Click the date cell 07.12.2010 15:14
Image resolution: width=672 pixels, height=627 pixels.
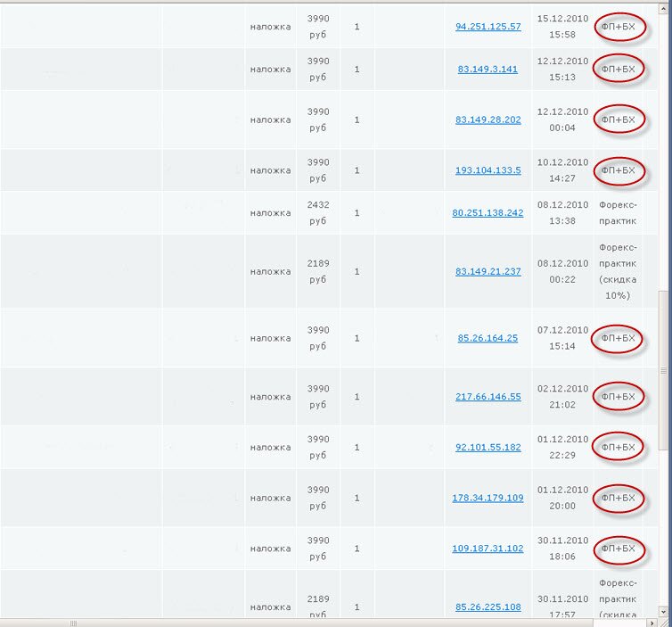[563, 339]
